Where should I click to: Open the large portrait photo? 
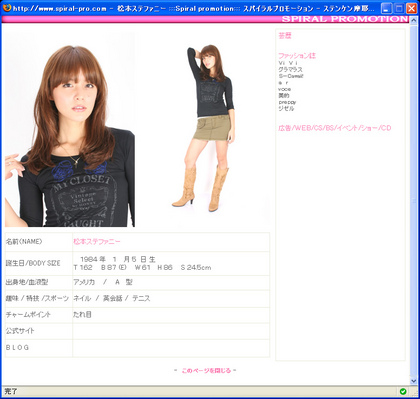(70, 130)
